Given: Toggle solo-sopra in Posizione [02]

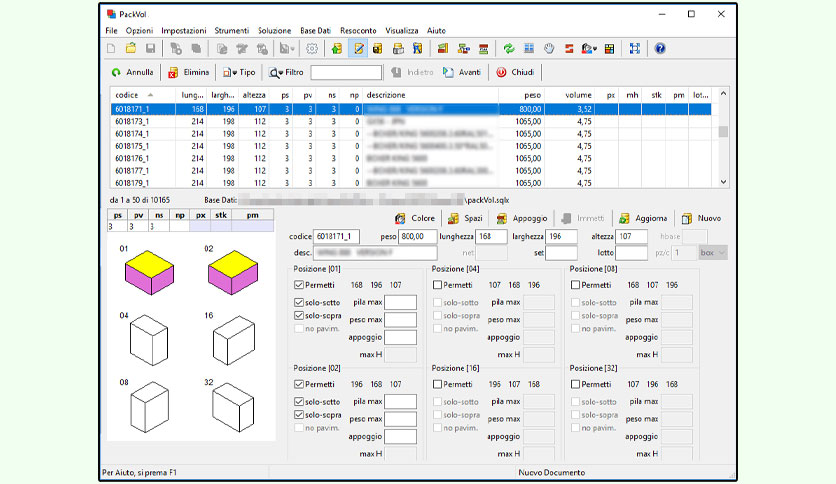Looking at the screenshot, I should [299, 415].
